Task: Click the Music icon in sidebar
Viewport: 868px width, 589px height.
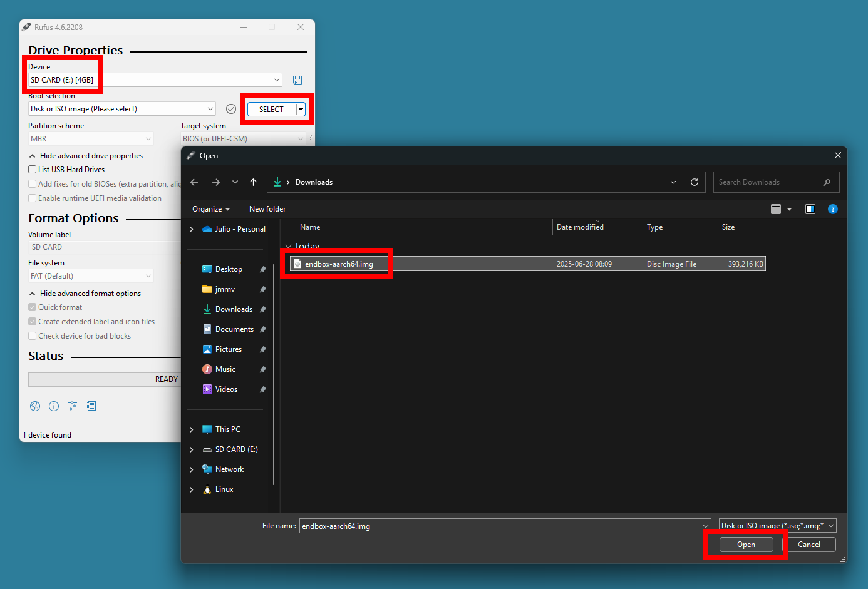Action: [207, 369]
